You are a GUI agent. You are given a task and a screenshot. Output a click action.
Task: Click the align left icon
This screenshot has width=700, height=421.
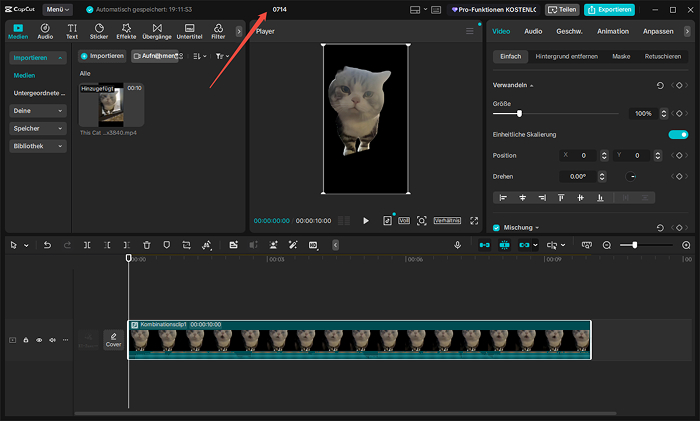(x=503, y=197)
